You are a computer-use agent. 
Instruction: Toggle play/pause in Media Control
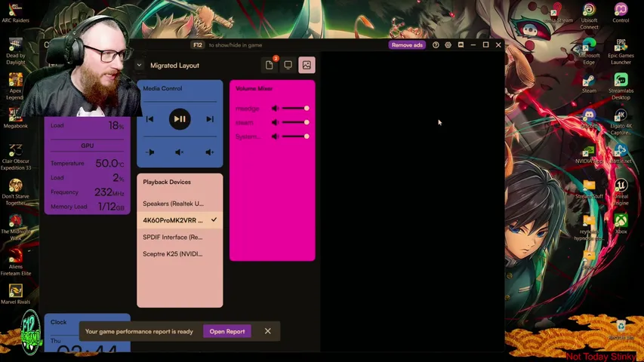point(180,119)
